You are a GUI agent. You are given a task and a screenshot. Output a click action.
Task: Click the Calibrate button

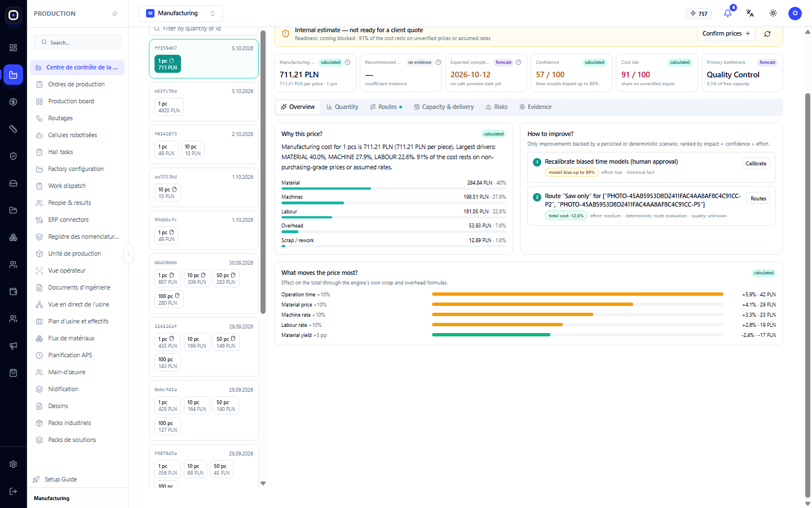(x=756, y=164)
